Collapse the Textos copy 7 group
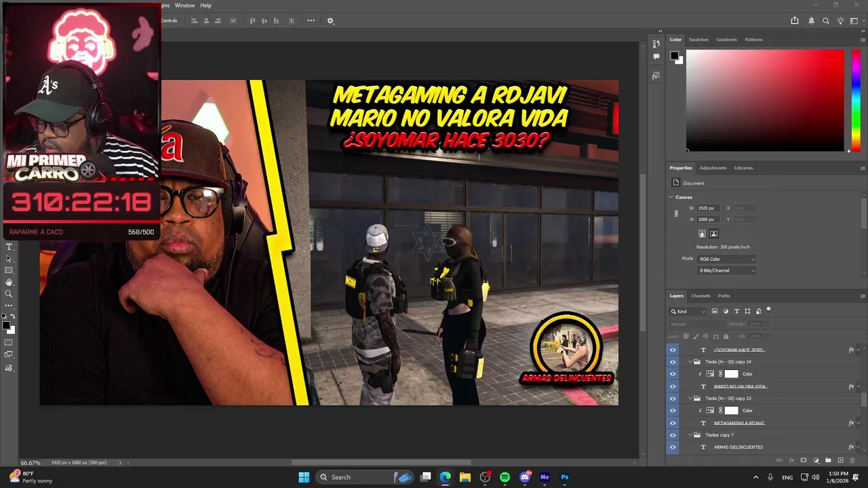 coord(690,435)
